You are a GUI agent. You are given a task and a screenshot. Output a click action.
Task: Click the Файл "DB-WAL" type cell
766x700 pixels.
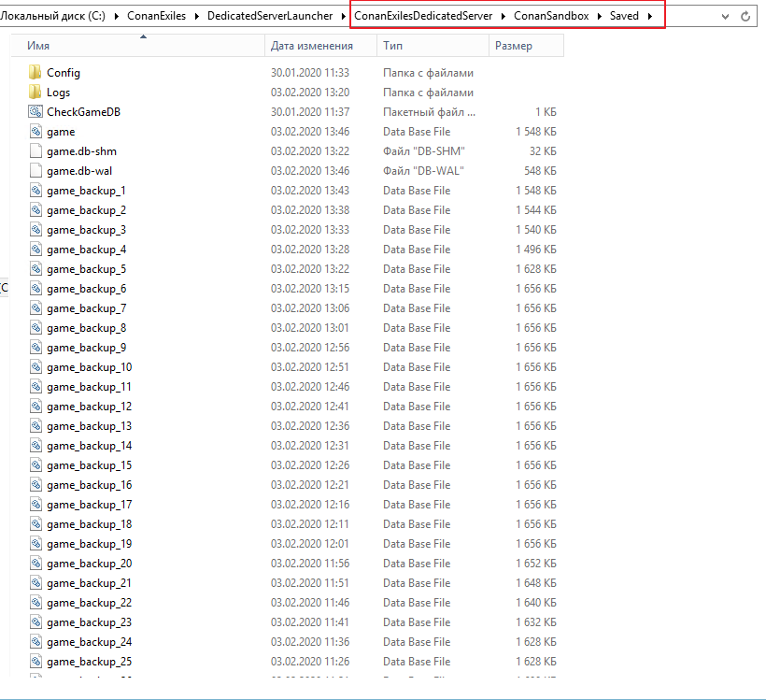(x=423, y=171)
